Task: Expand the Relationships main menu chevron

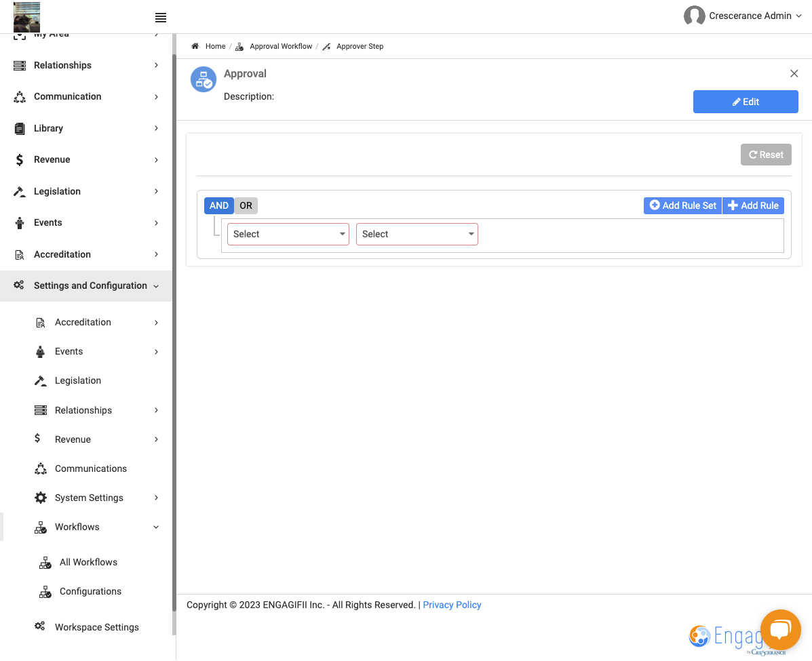Action: click(157, 65)
